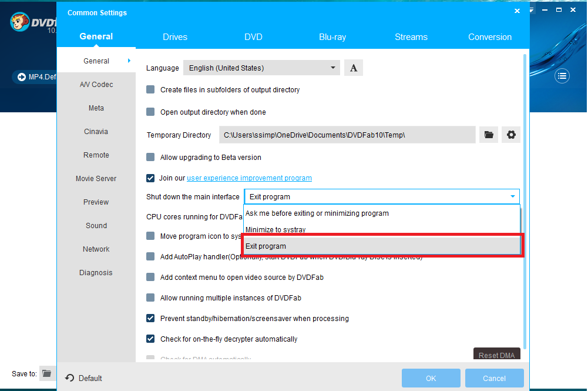Image resolution: width=588 pixels, height=391 pixels.
Task: Select Minimize to systray option
Action: 382,229
